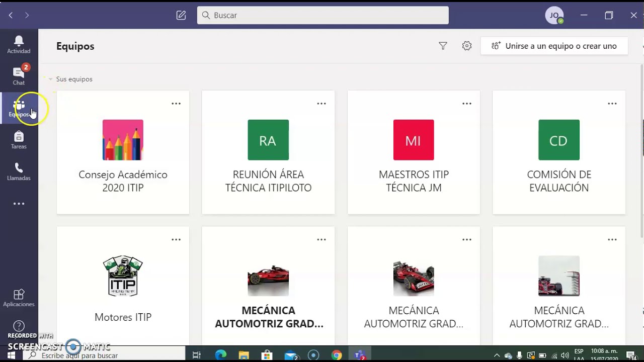Open teams settings gear icon
Viewport: 644px width, 362px height.
467,46
